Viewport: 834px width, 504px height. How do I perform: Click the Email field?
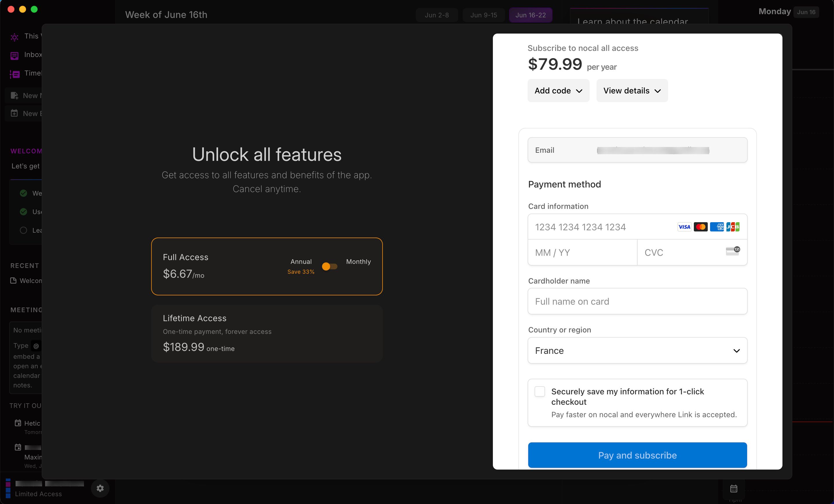[x=637, y=150]
